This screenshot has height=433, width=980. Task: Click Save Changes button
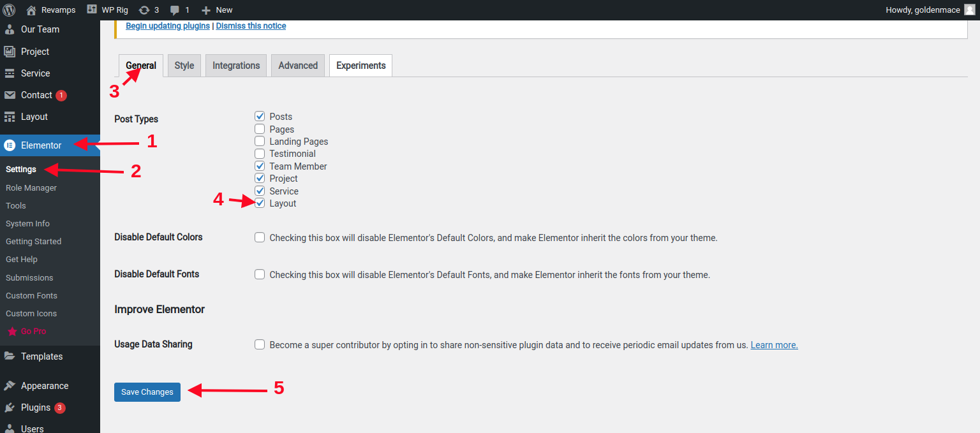pyautogui.click(x=147, y=392)
